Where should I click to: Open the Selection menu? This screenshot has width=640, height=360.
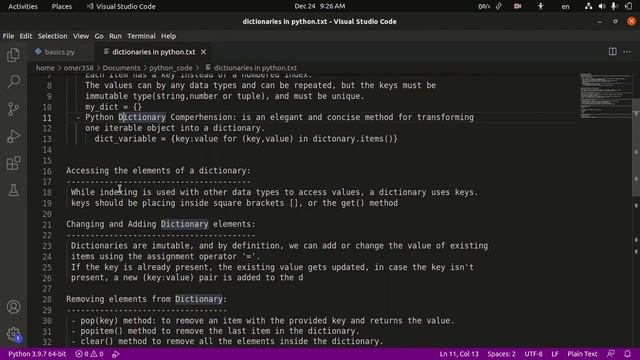(x=52, y=36)
